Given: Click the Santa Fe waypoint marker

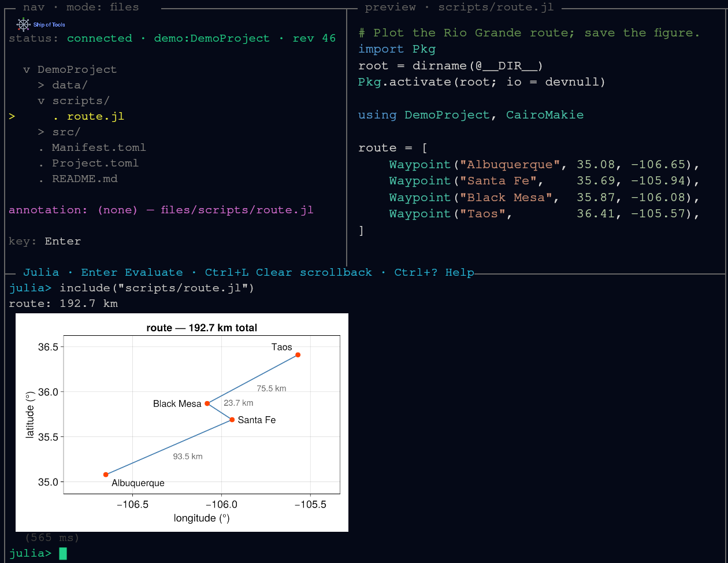Looking at the screenshot, I should click(232, 420).
